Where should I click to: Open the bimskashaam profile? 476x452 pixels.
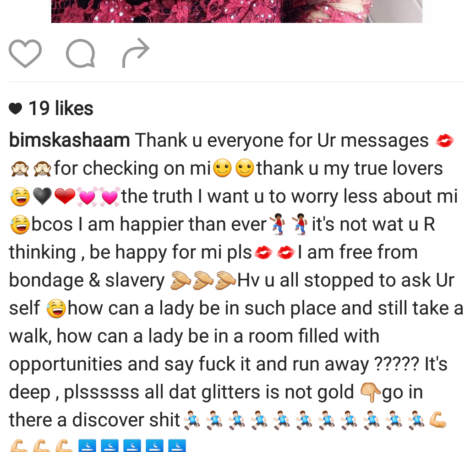pos(70,140)
